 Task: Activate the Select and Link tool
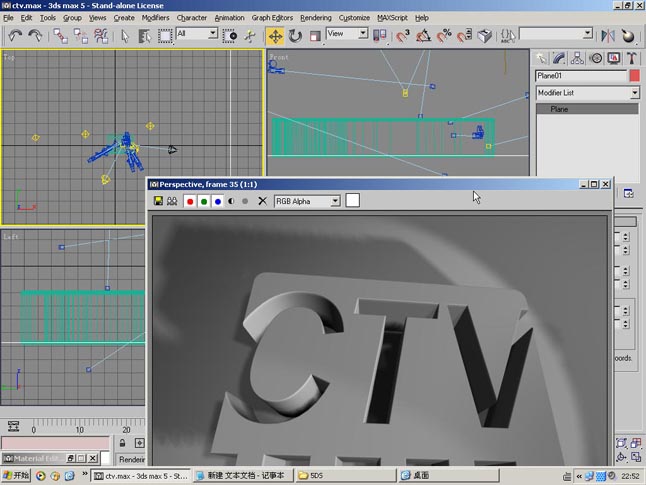click(x=61, y=36)
